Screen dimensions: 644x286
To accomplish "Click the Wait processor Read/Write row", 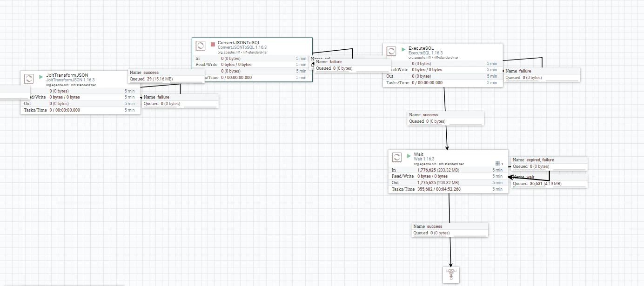I will click(x=449, y=176).
